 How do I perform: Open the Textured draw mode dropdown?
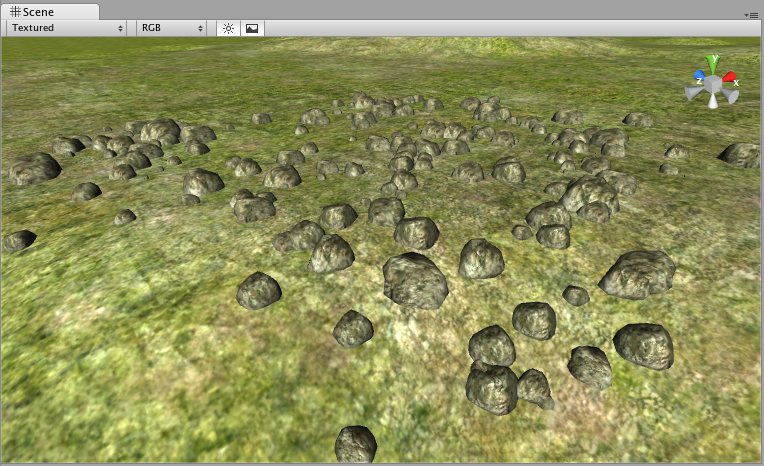(x=67, y=28)
